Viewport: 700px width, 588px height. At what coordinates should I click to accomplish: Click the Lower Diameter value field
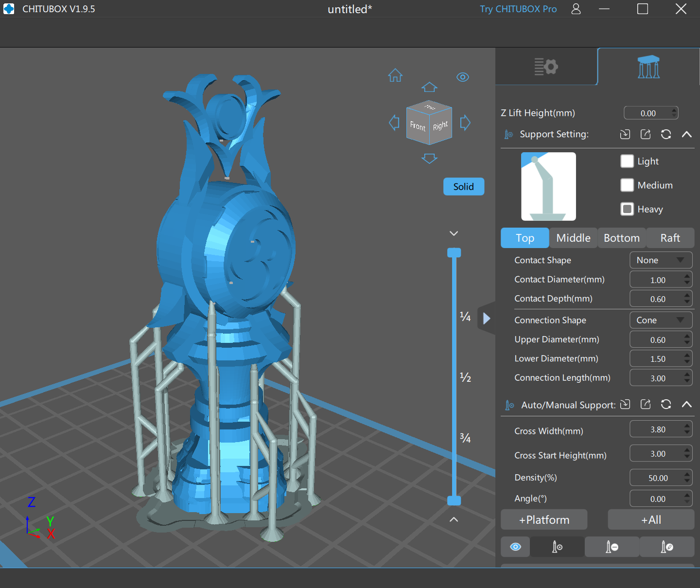[x=661, y=358]
